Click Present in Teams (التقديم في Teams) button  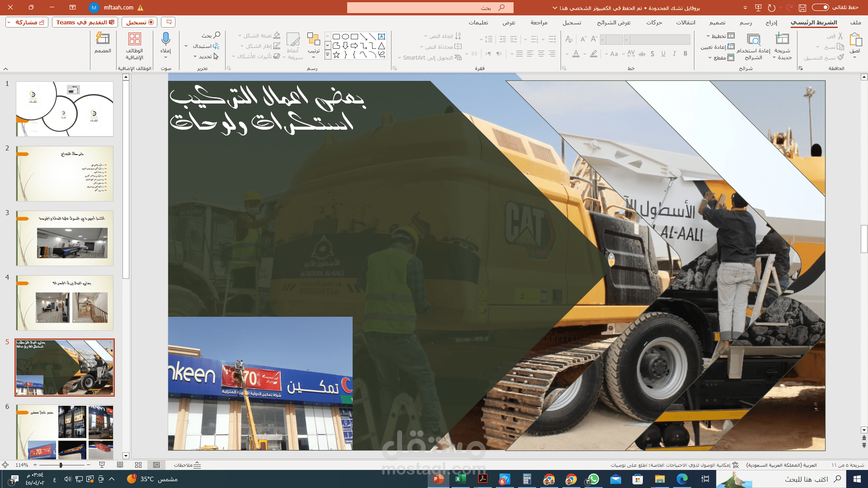(85, 22)
